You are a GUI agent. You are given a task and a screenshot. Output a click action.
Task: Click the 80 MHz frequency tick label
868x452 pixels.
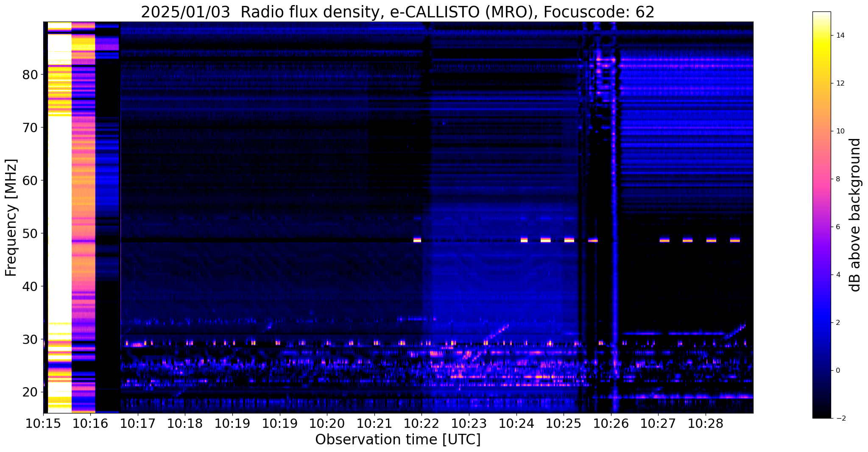pyautogui.click(x=30, y=75)
